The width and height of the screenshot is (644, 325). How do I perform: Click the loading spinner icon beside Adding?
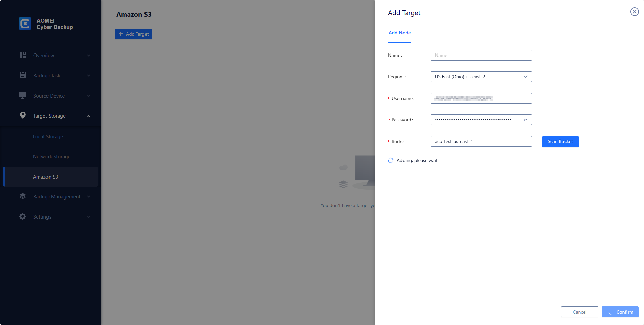(391, 160)
